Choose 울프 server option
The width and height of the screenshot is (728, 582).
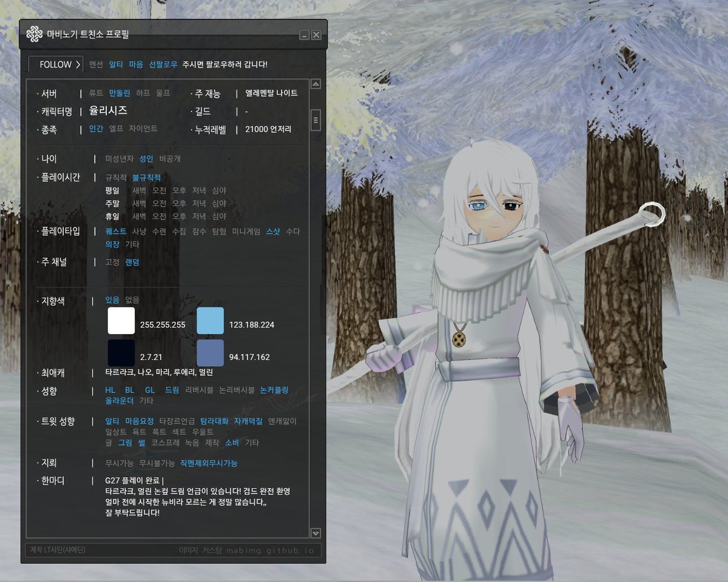coord(163,93)
